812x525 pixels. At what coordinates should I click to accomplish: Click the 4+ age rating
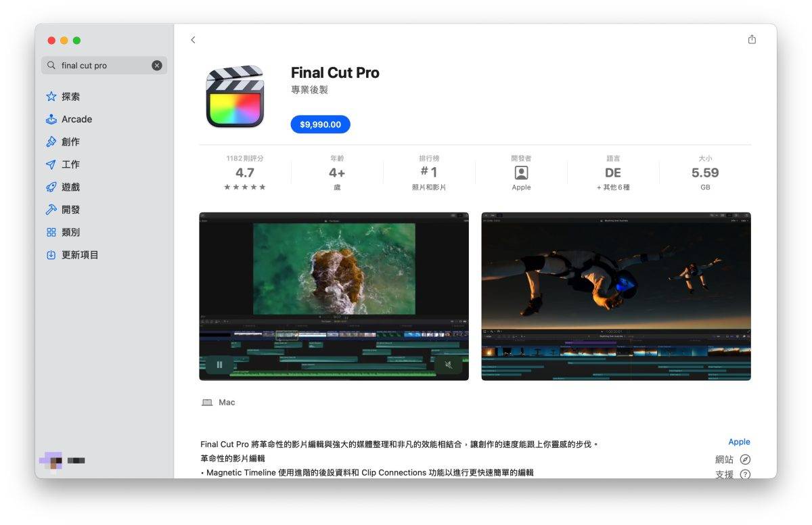337,173
